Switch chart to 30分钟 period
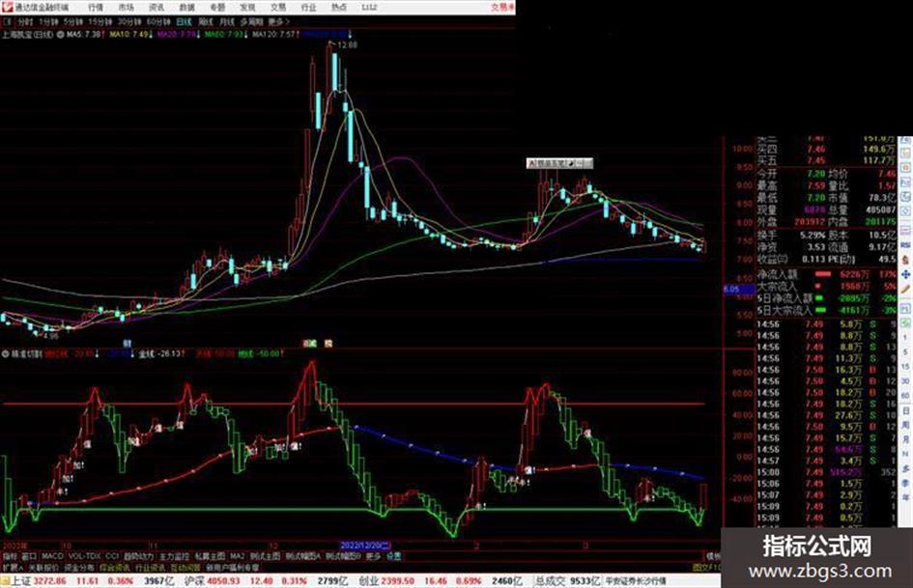 (x=129, y=21)
